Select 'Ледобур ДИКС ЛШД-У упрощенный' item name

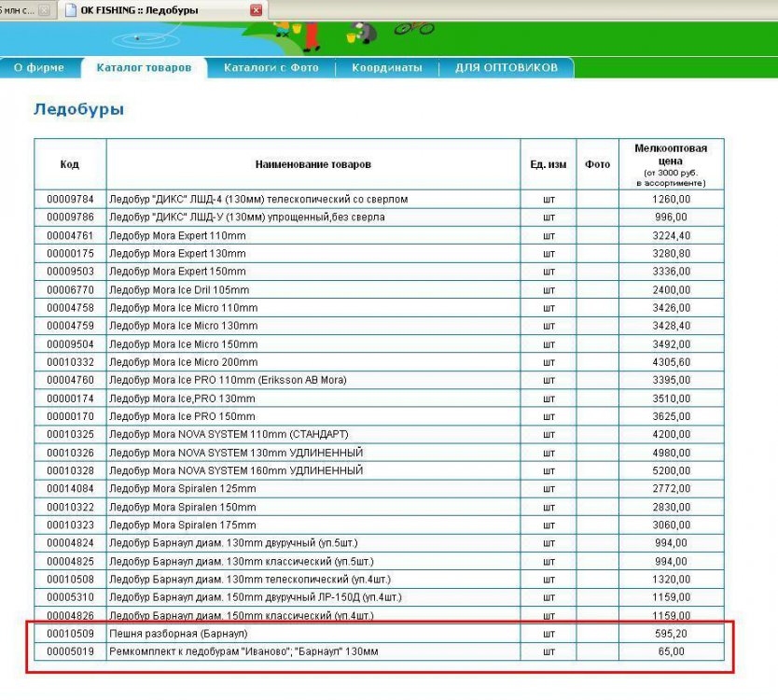point(247,217)
